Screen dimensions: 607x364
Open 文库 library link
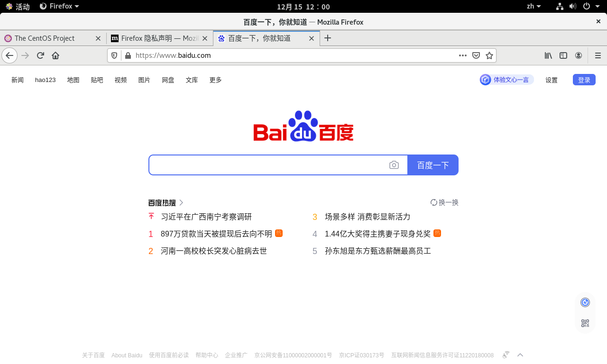click(x=192, y=80)
